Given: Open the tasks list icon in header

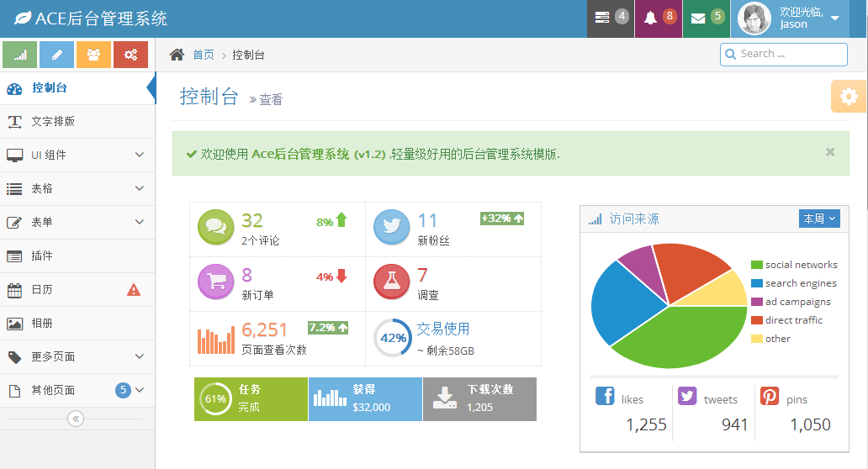Looking at the screenshot, I should pos(603,18).
